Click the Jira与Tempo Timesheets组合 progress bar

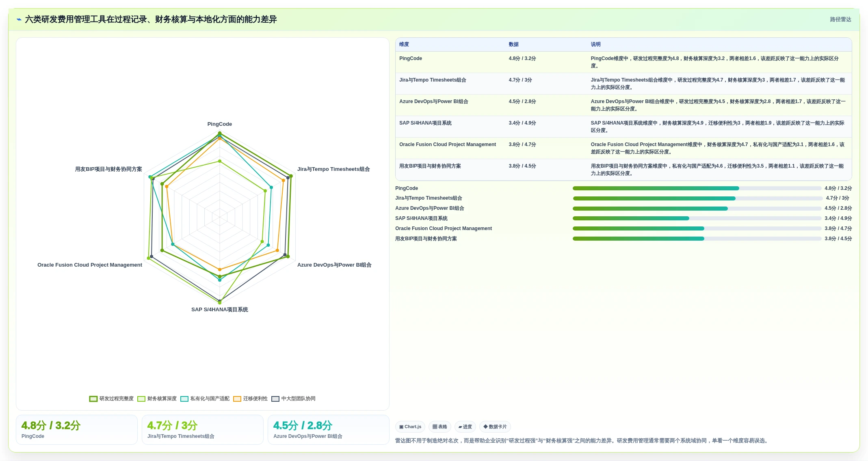(697, 199)
